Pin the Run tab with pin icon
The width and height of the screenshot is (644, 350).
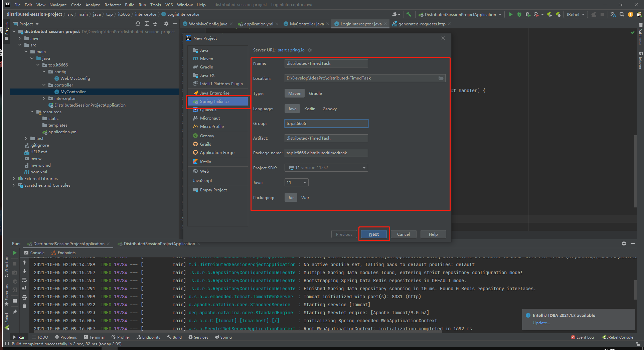point(15,312)
